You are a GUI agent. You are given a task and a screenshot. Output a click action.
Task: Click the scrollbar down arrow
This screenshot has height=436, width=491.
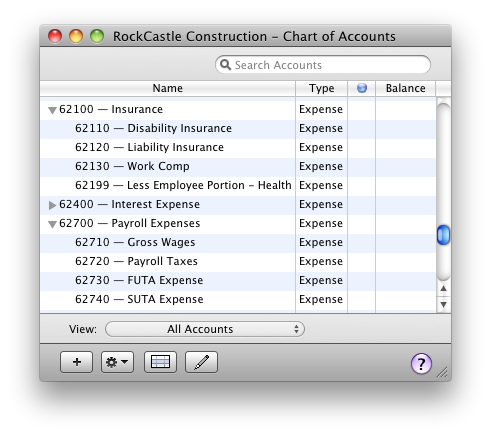pos(443,304)
